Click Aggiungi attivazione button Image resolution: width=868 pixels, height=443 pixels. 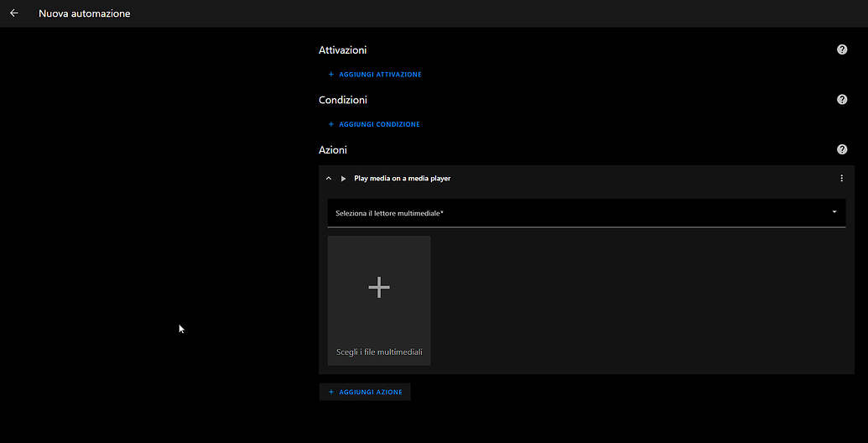coord(375,74)
